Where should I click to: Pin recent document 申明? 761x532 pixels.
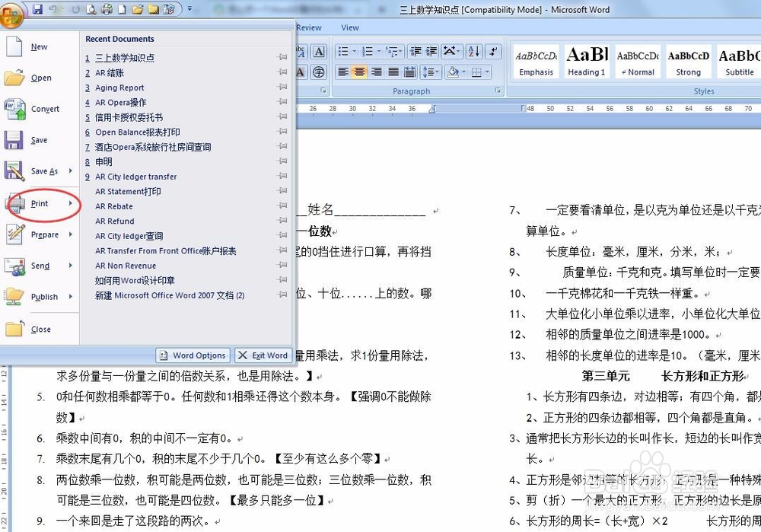pyautogui.click(x=282, y=161)
